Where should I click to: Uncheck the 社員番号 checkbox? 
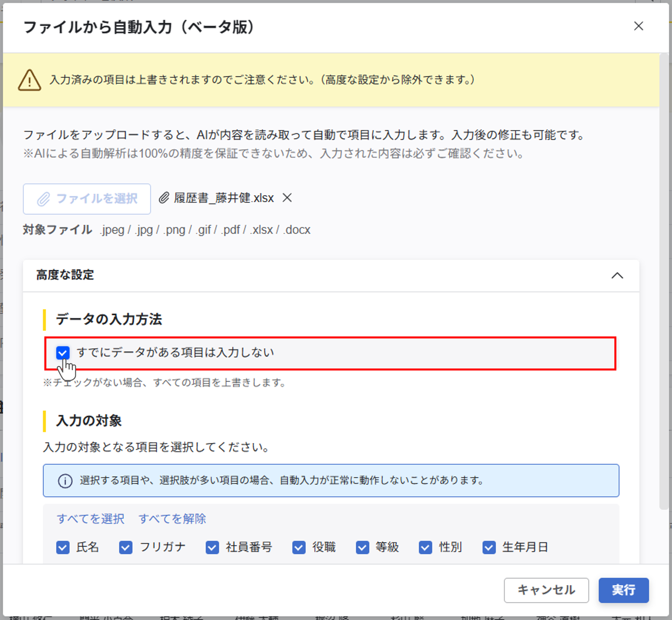(212, 547)
